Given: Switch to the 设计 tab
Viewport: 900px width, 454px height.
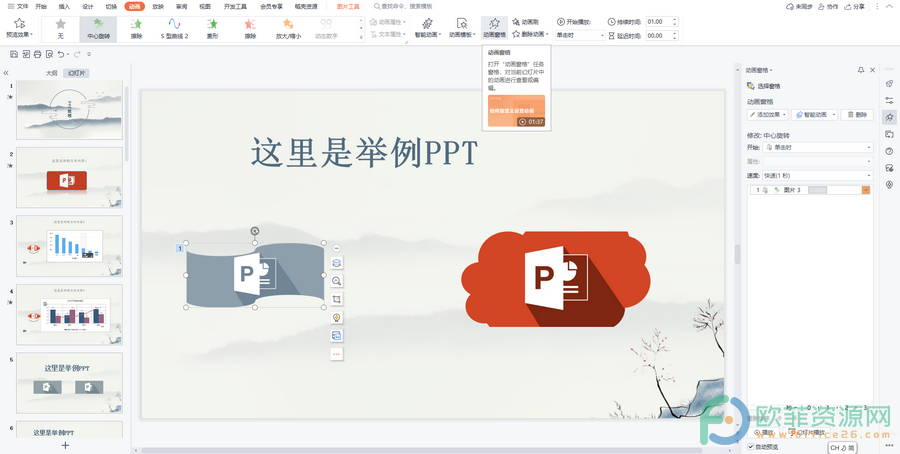Looking at the screenshot, I should pos(88,7).
